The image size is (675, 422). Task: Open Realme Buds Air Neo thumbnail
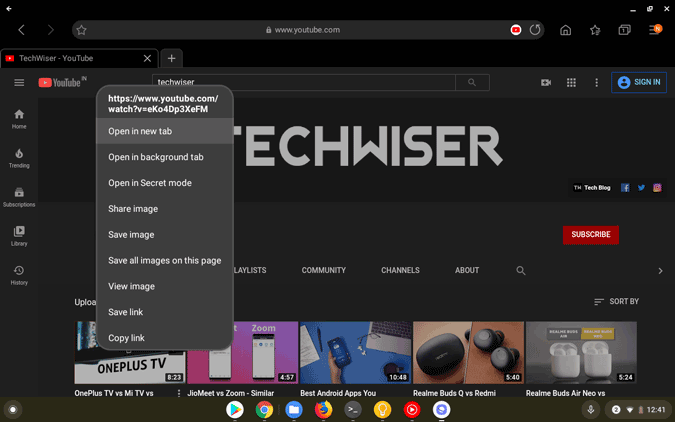click(x=581, y=352)
